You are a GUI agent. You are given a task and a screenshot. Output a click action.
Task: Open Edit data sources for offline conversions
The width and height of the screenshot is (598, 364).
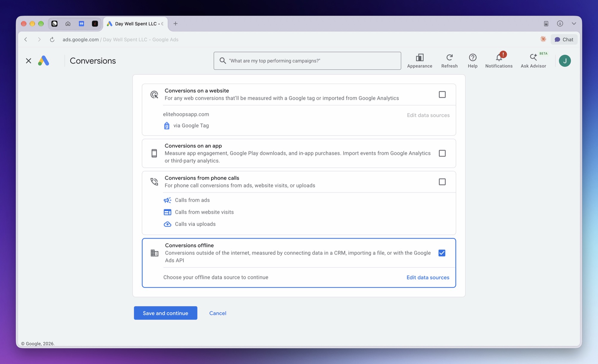428,277
